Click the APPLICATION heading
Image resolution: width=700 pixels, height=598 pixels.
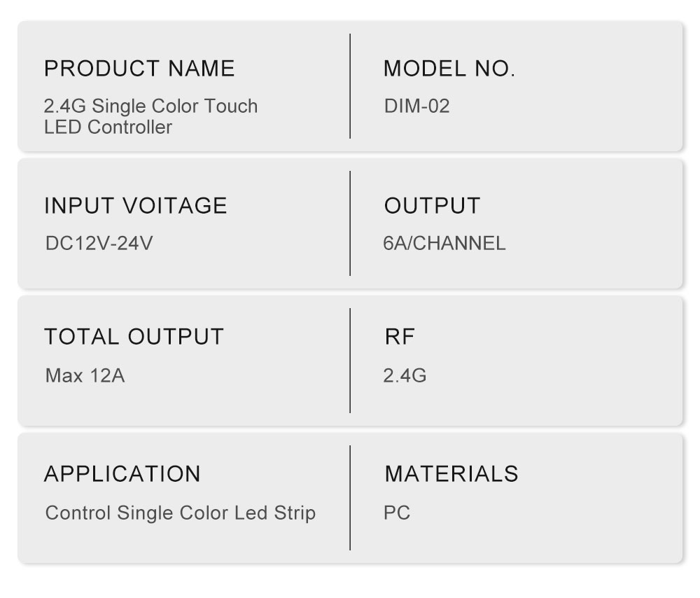tap(122, 474)
